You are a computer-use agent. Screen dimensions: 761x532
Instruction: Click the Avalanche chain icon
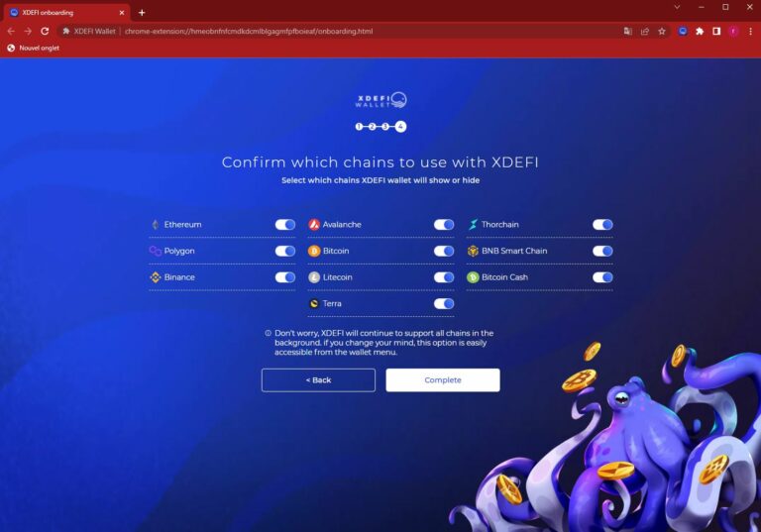click(x=314, y=224)
